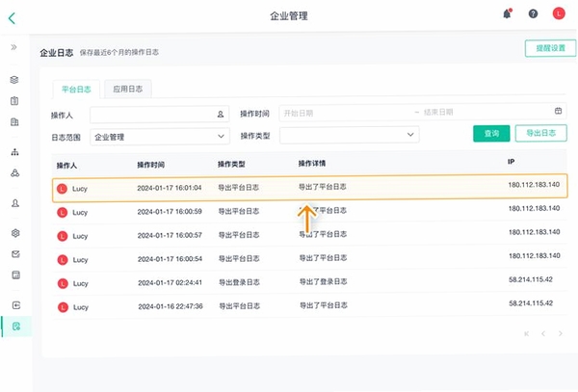Open the active log sidebar icon
The height and width of the screenshot is (392, 578).
tap(16, 327)
